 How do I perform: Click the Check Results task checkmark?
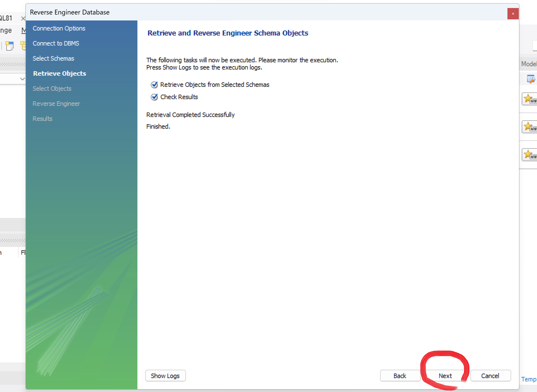pyautogui.click(x=154, y=97)
